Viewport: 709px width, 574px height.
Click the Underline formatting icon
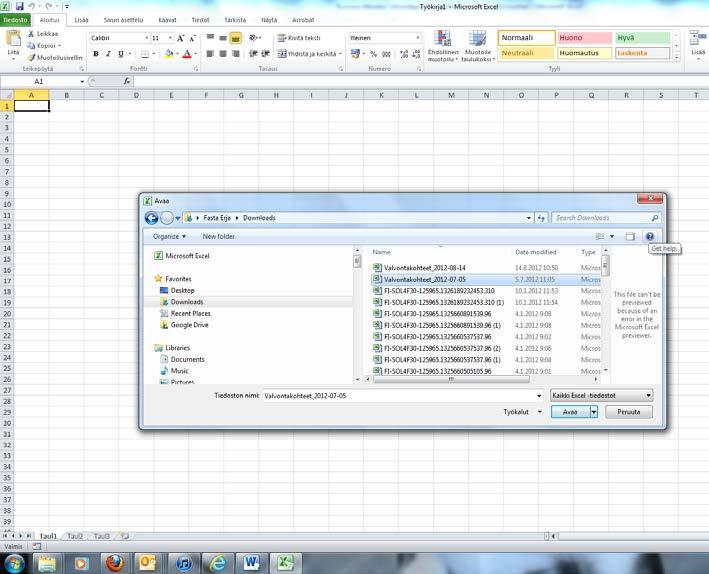(x=121, y=54)
